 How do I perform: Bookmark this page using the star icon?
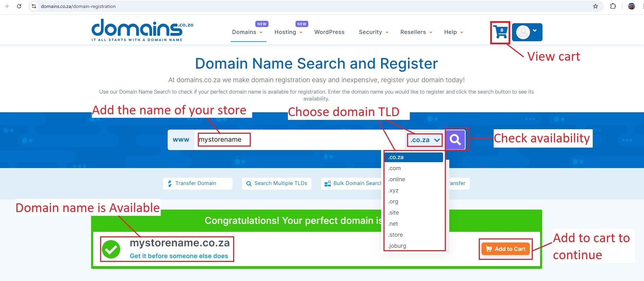pyautogui.click(x=595, y=6)
